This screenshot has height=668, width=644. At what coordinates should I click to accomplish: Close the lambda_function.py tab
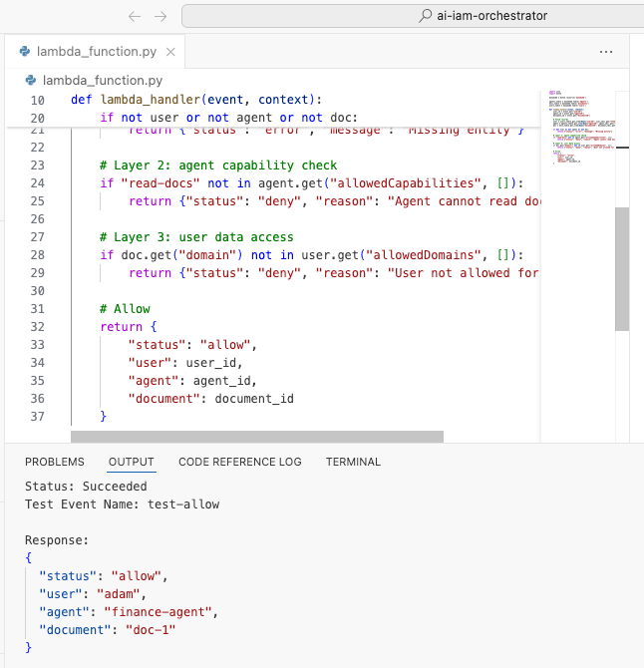(x=170, y=52)
